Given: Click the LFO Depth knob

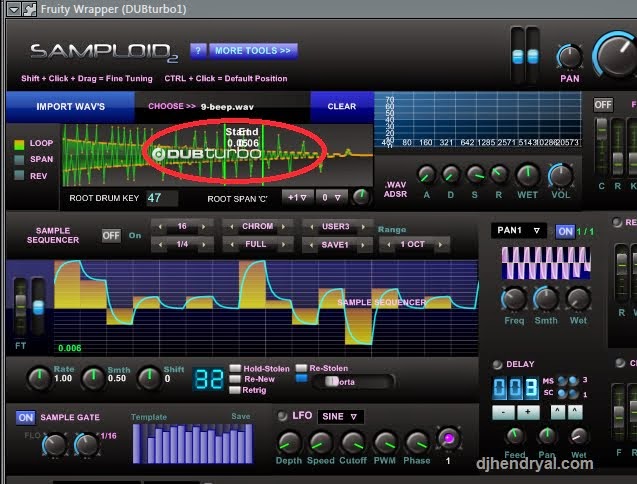Looking at the screenshot, I should (289, 443).
